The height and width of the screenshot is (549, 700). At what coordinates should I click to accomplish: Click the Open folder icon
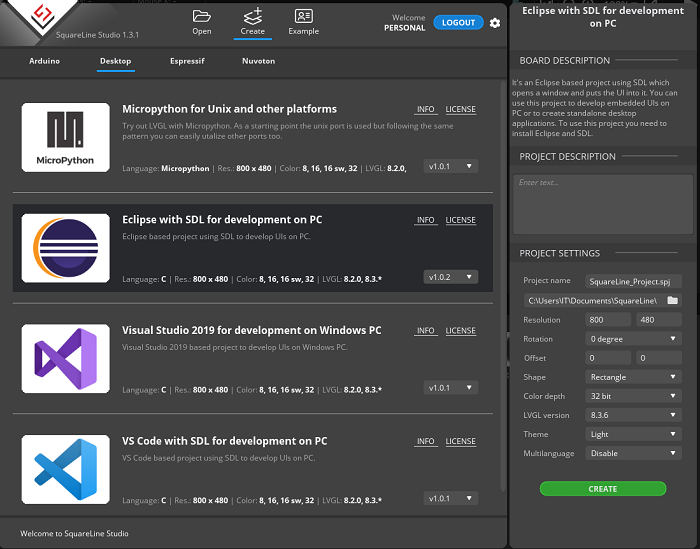[201, 17]
